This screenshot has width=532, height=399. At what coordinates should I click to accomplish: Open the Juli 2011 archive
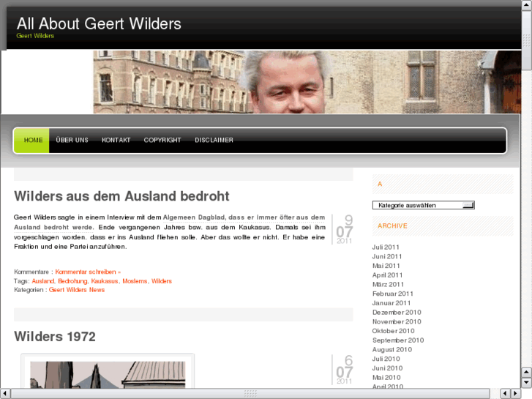coord(386,247)
